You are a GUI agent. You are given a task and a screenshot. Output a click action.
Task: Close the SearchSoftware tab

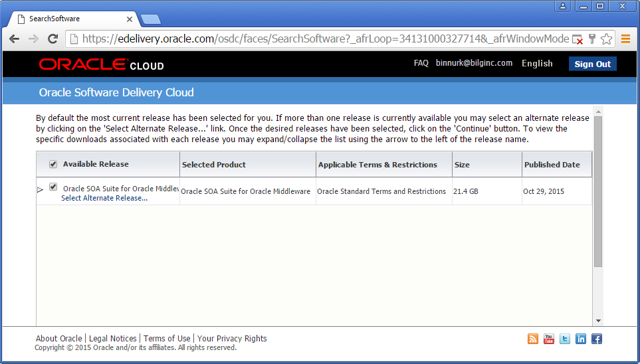(130, 19)
